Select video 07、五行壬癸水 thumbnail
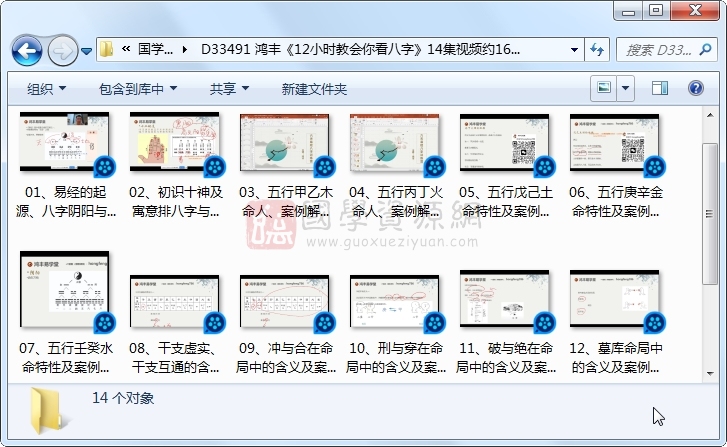Screen dimensions: 727x447 (x=64, y=290)
